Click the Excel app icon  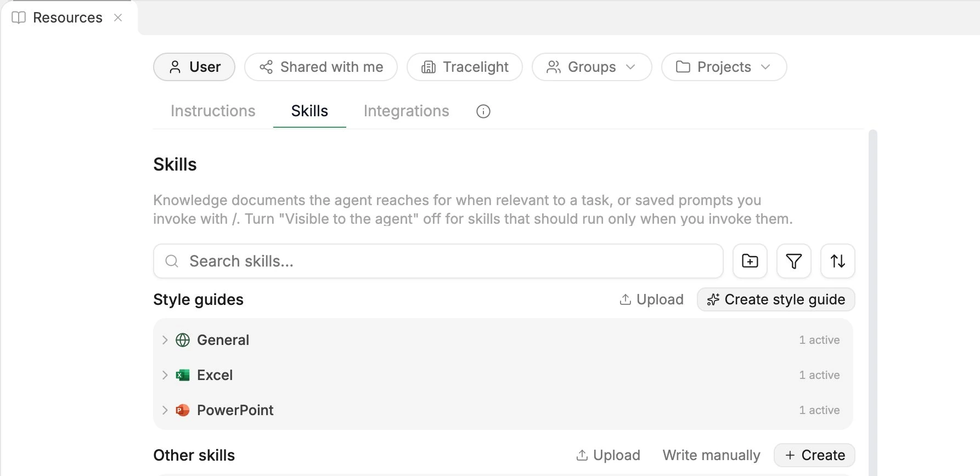click(x=183, y=375)
